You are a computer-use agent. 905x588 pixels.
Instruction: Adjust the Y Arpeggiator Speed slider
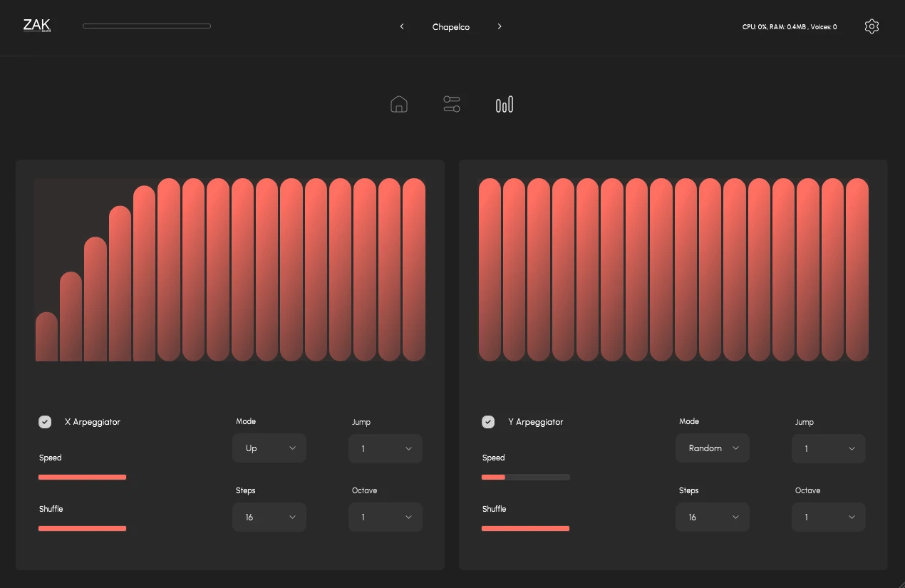pos(525,477)
